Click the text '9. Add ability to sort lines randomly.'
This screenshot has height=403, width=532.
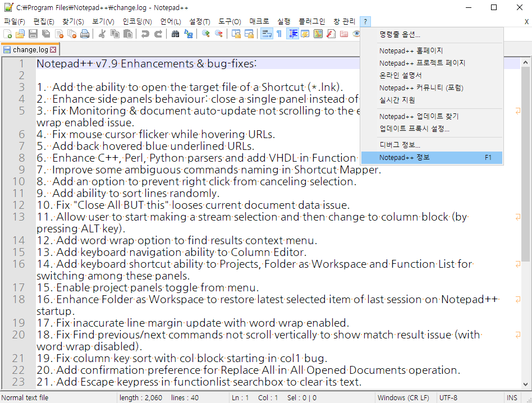click(x=129, y=193)
